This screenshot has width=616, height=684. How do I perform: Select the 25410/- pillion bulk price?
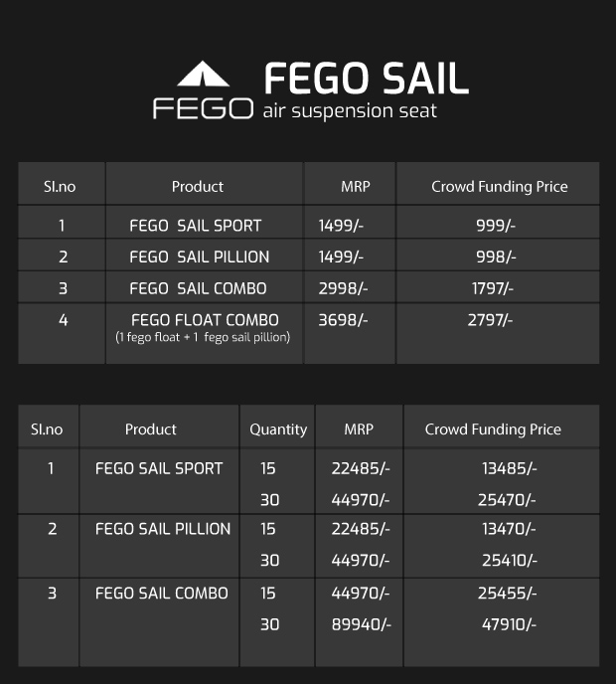click(507, 560)
